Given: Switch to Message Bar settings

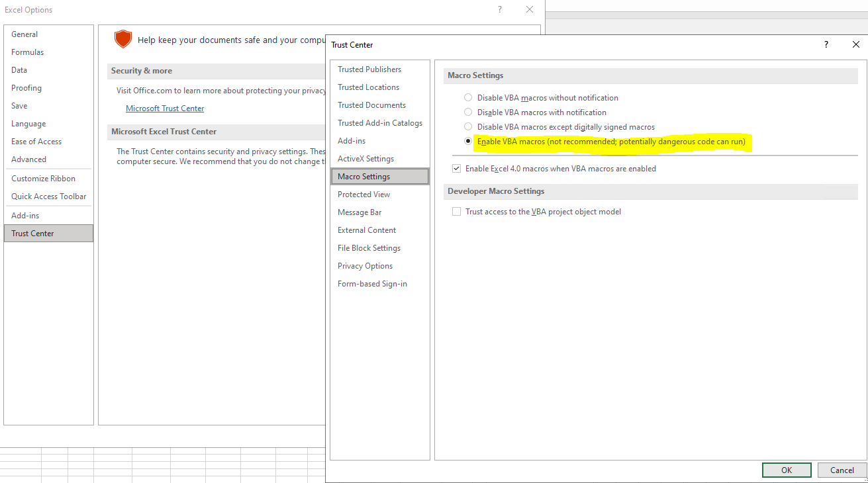Looking at the screenshot, I should [x=379, y=212].
